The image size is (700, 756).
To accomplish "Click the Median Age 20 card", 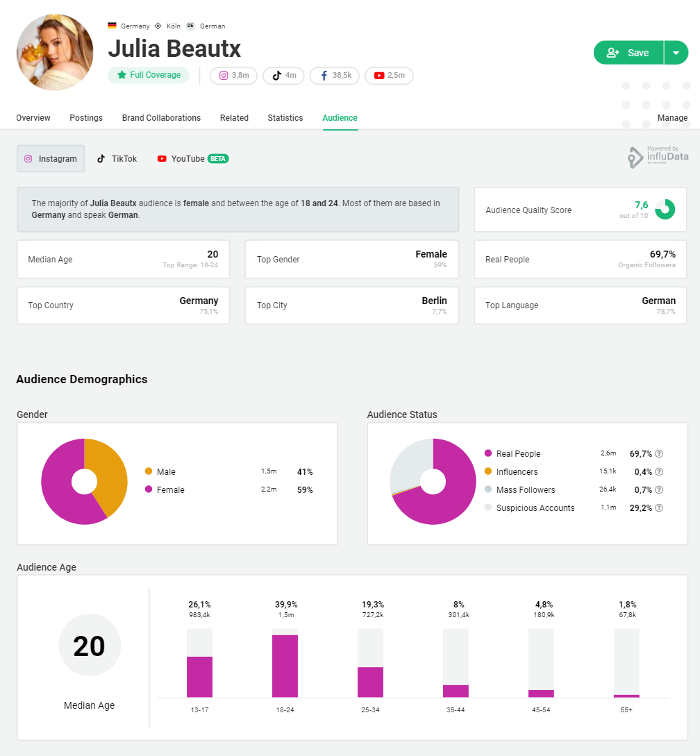I will coord(123,260).
